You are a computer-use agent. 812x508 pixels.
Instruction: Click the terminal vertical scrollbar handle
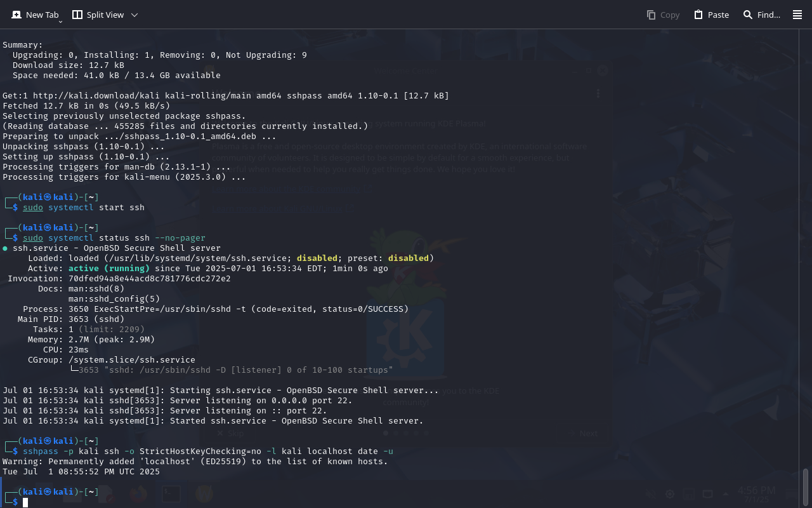click(806, 486)
